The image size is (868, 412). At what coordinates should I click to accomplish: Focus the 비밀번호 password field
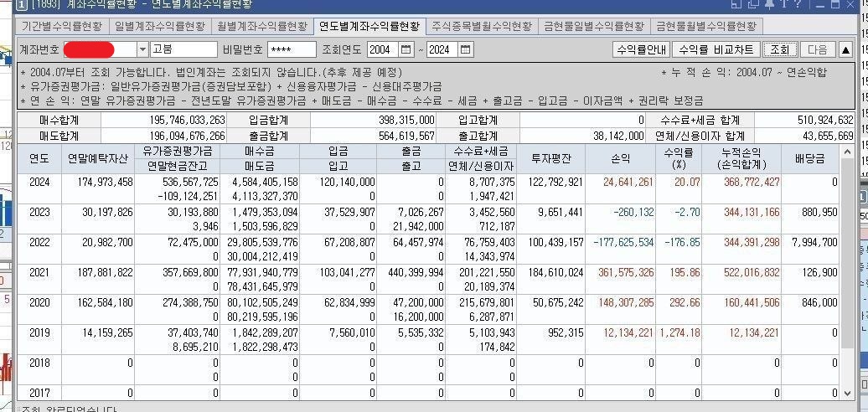[292, 49]
